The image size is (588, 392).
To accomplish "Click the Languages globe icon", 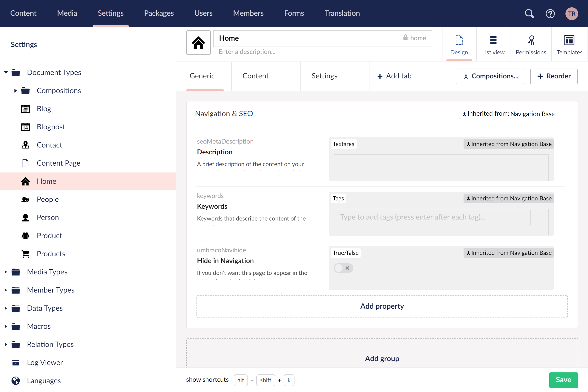I will click(15, 381).
